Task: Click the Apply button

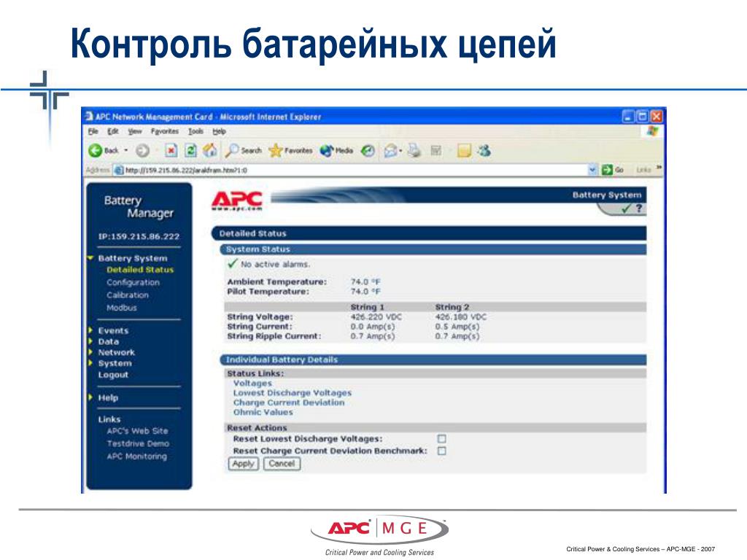Action: click(244, 463)
